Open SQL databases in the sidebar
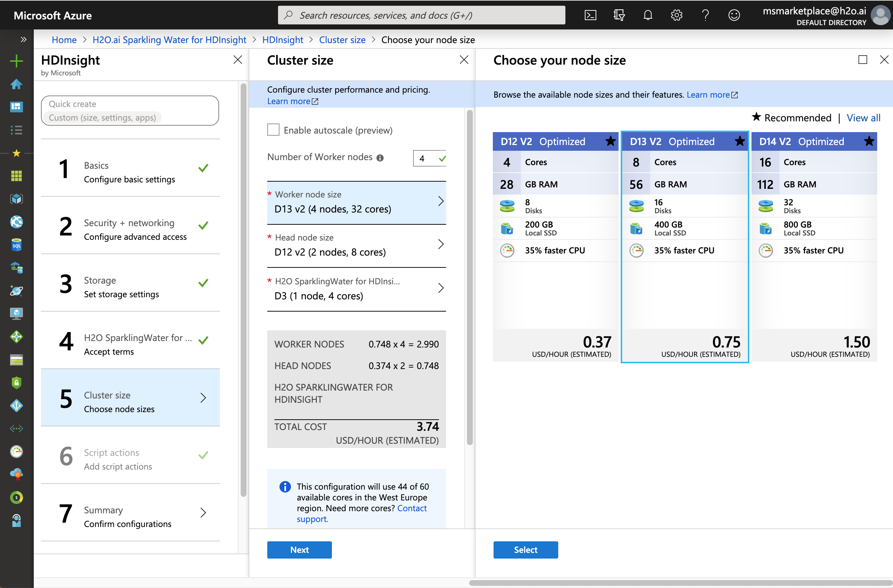The width and height of the screenshot is (893, 588). 17,245
